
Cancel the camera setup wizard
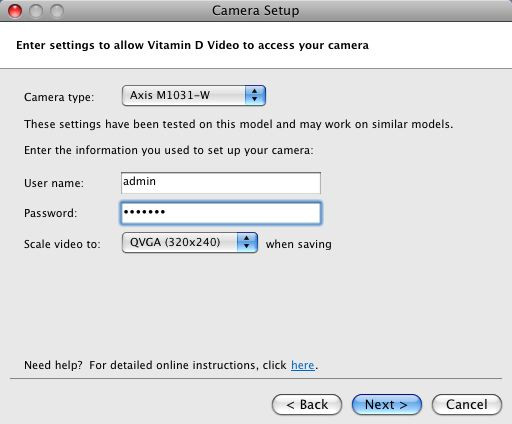(467, 405)
